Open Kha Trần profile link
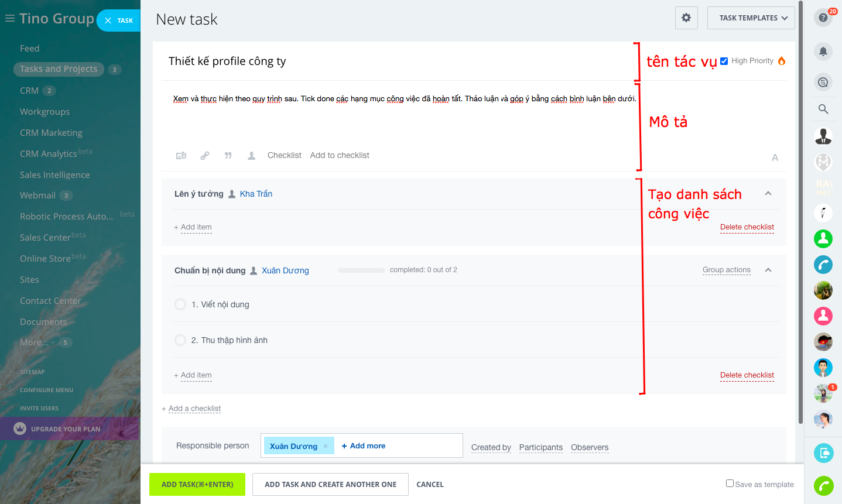 tap(256, 194)
